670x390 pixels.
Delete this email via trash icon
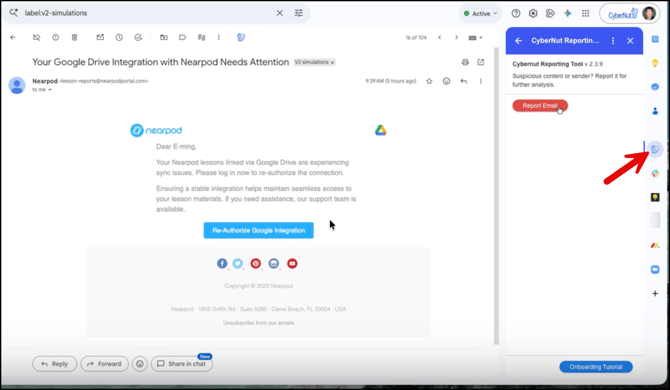tap(74, 38)
